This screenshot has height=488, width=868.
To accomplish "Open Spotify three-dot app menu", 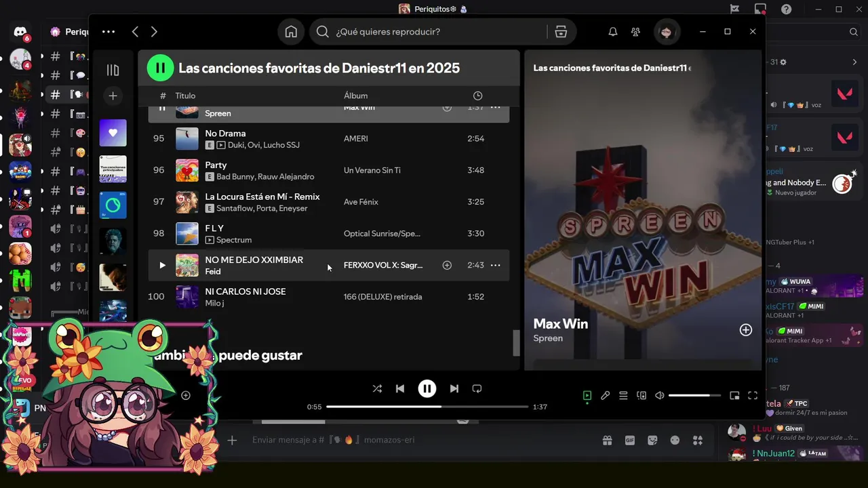I will [x=108, y=32].
